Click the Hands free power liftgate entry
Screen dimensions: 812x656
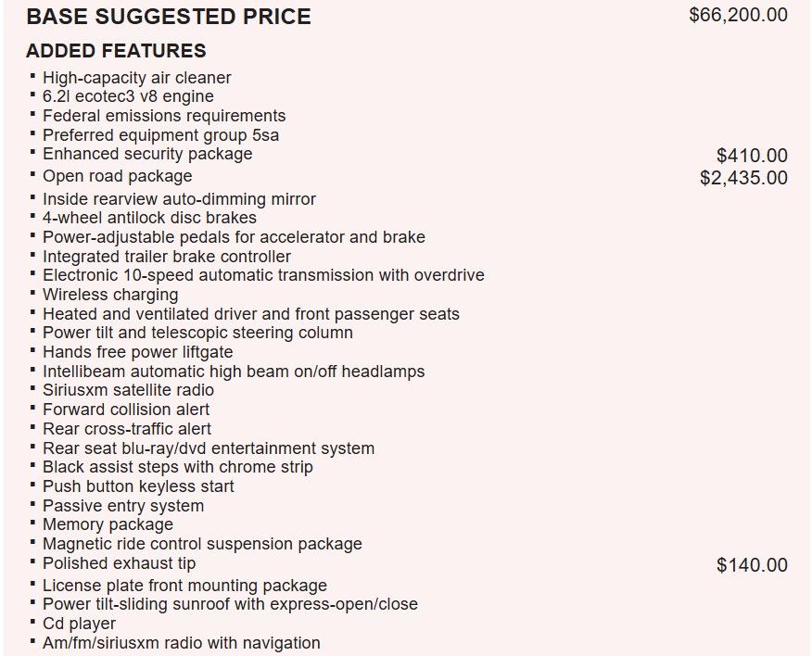pyautogui.click(x=137, y=352)
